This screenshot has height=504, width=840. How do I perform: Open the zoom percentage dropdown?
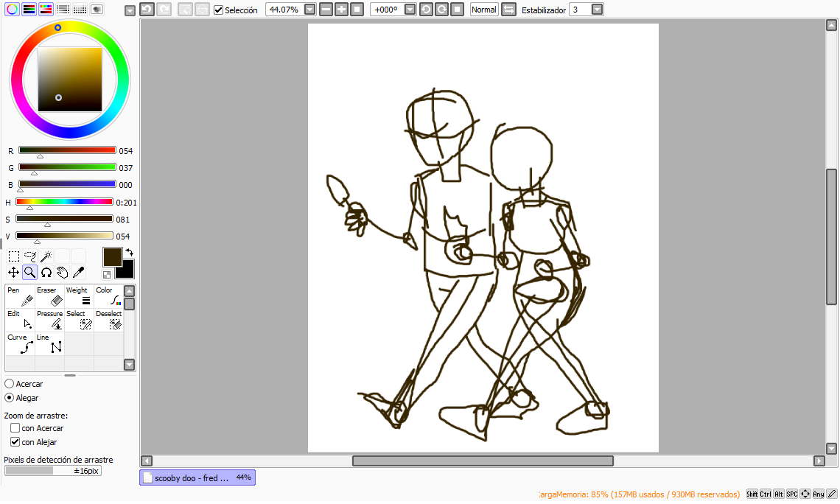click(x=309, y=10)
